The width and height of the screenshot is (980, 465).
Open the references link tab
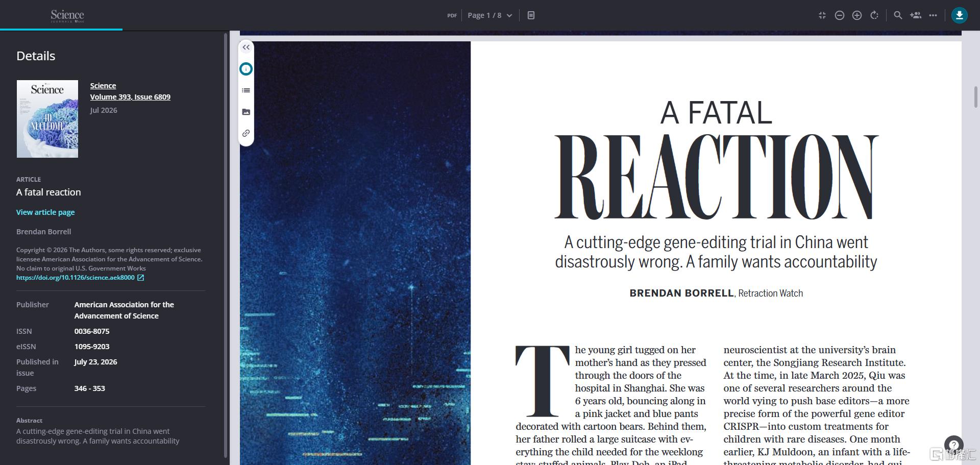[x=246, y=133]
